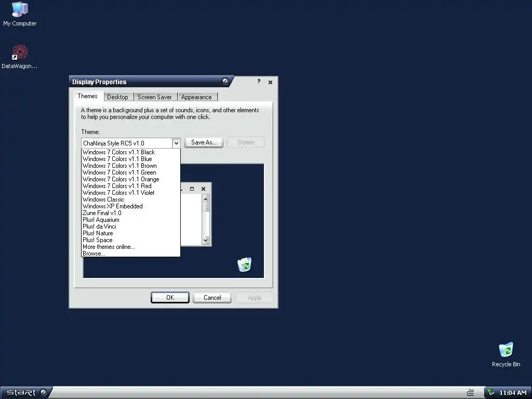532x399 pixels.
Task: Open the Appearance tab
Action: click(196, 97)
